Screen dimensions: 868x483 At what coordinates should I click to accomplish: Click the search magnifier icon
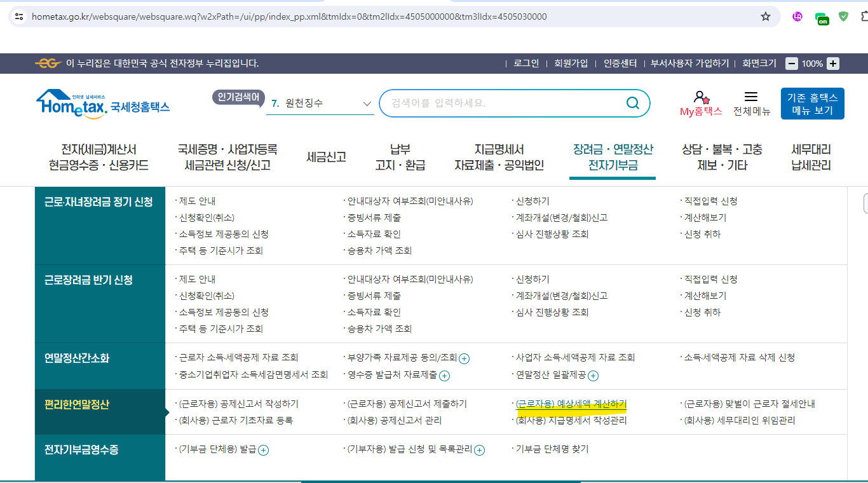632,103
